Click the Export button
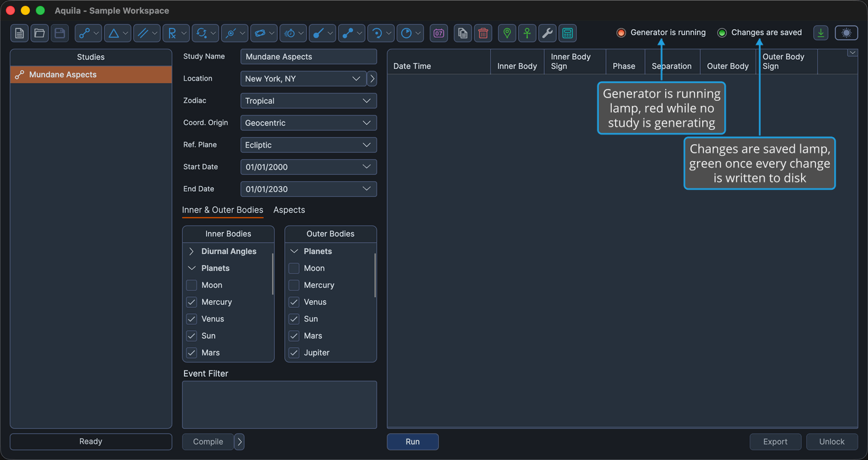The width and height of the screenshot is (868, 460). pyautogui.click(x=776, y=442)
